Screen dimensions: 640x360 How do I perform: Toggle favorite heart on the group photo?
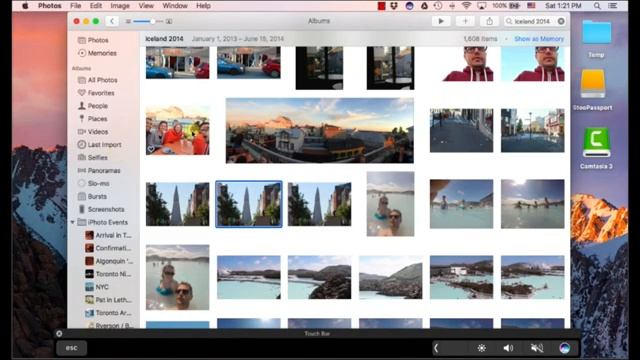[x=151, y=149]
